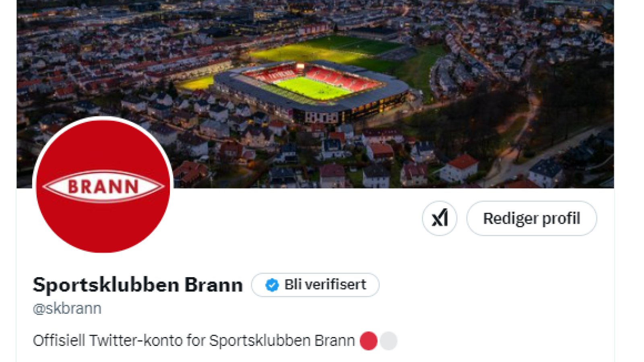Open Grok via the xI icon button
The image size is (644, 362).
click(440, 218)
